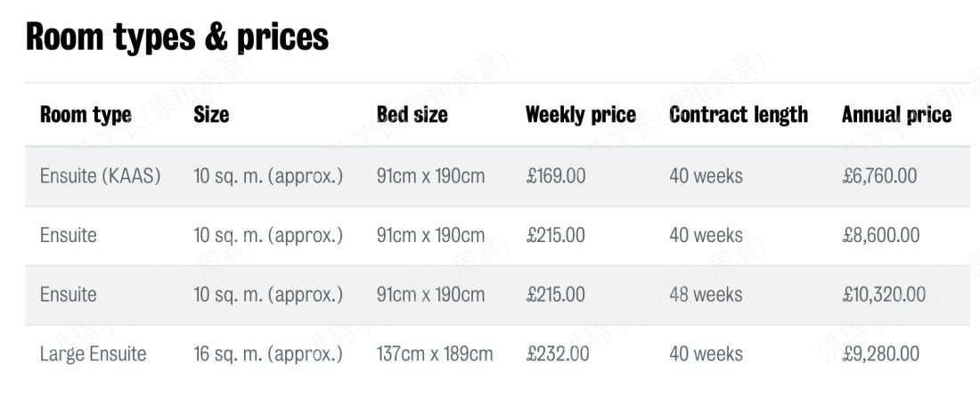
Task: Click the £6,760.00 annual price
Action: [879, 176]
